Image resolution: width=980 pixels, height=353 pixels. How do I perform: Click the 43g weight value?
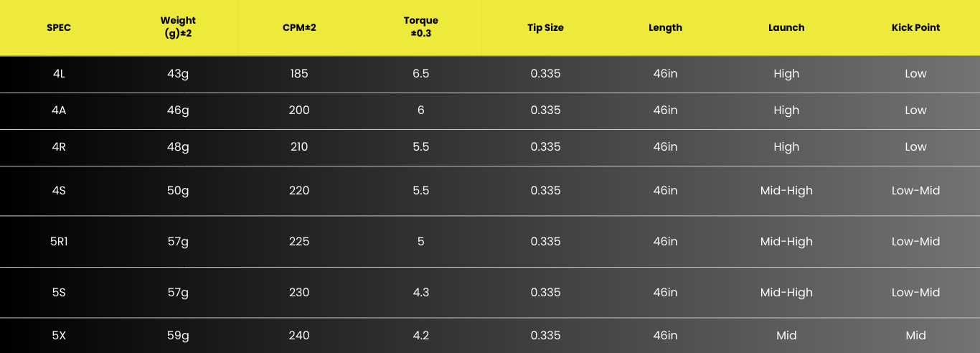click(178, 74)
